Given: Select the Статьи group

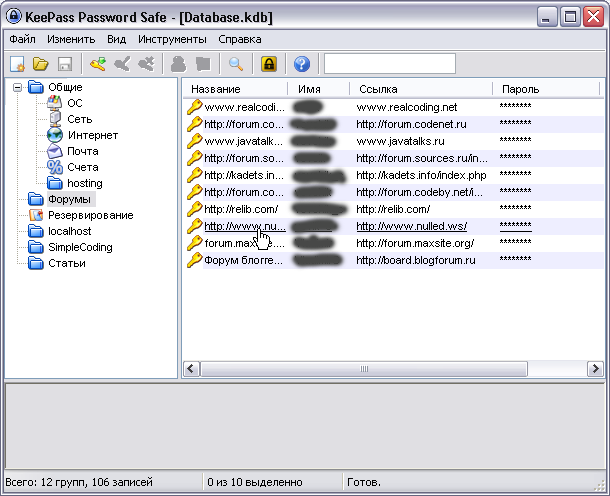Looking at the screenshot, I should [67, 263].
